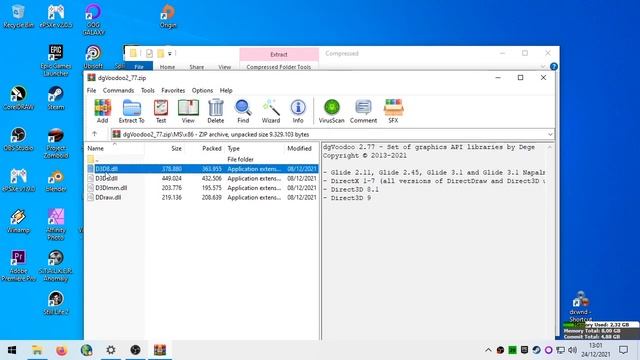Go up one folder level arrow
Image resolution: width=640 pixels, height=360 pixels.
click(95, 134)
